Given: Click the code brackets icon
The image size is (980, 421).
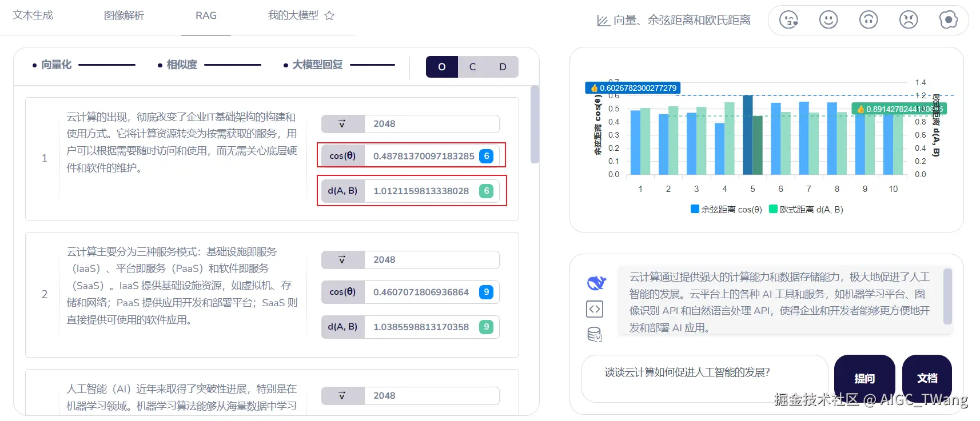Looking at the screenshot, I should coord(595,309).
